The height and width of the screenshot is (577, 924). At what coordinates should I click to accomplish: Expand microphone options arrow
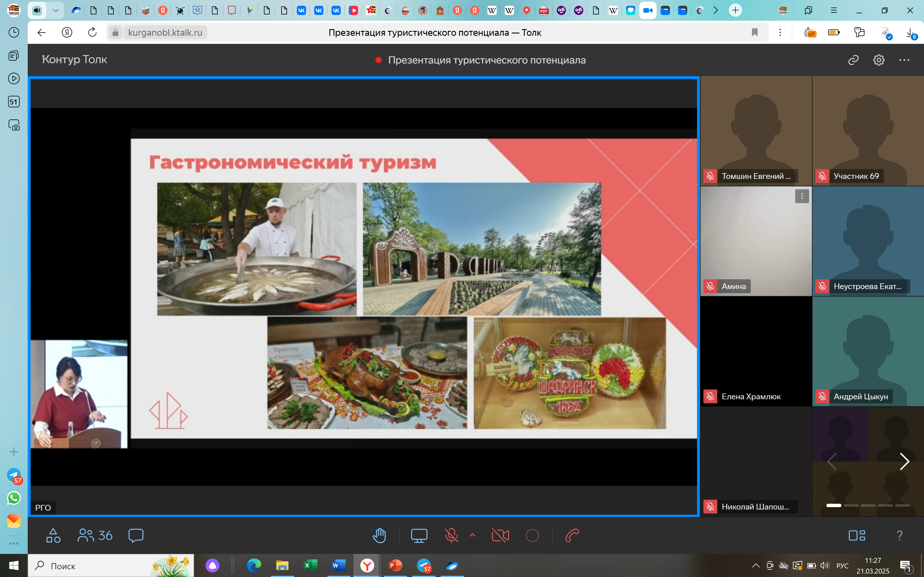coord(472,535)
